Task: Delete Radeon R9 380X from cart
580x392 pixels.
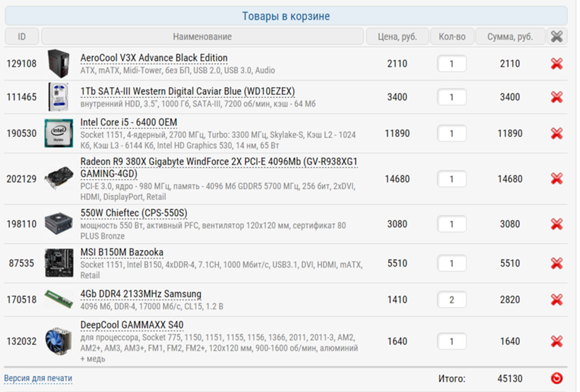Action: point(557,179)
